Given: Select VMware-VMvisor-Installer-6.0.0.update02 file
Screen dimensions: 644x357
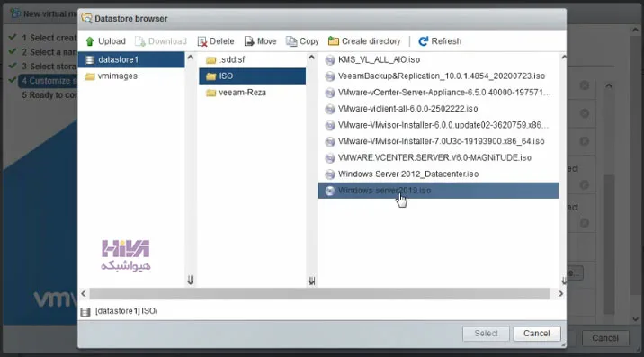Looking at the screenshot, I should [x=438, y=125].
